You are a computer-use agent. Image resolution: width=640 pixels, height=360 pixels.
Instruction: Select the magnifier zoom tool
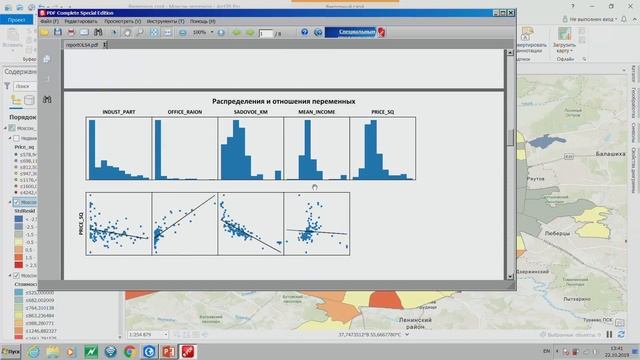(140, 32)
